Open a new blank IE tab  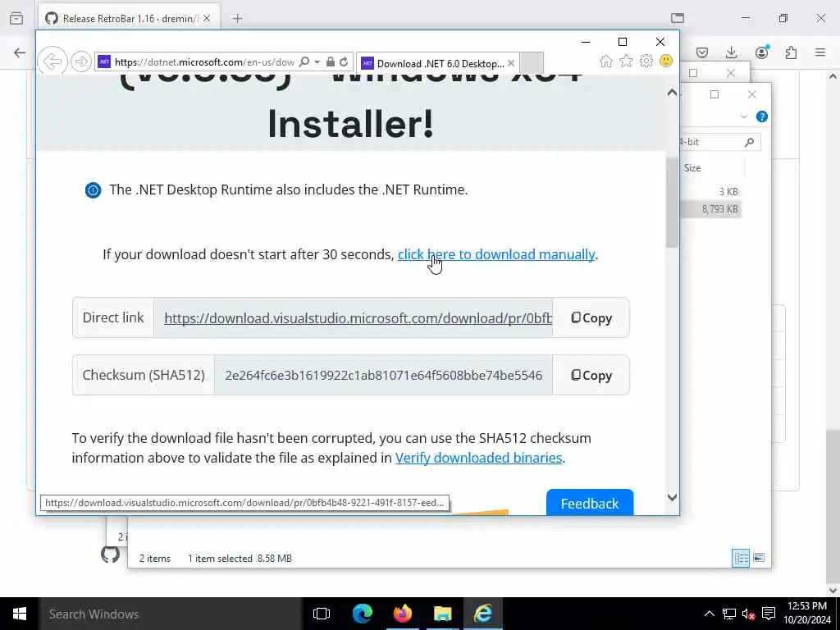tap(532, 63)
